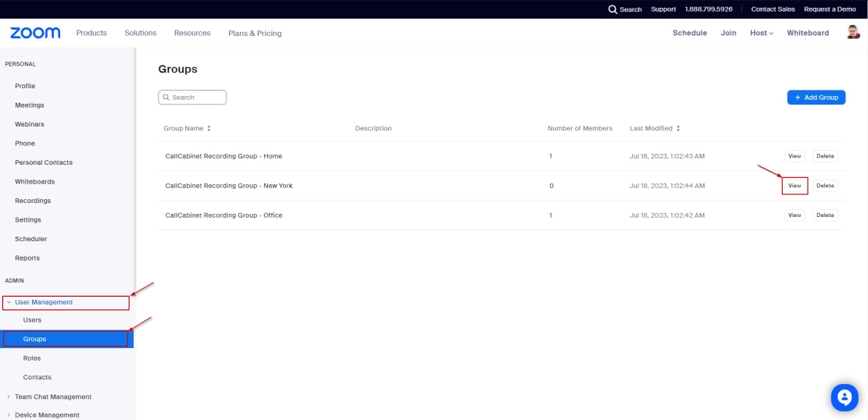Screen dimensions: 868x420
Task: Select Contacts under User Management
Action: coord(37,377)
